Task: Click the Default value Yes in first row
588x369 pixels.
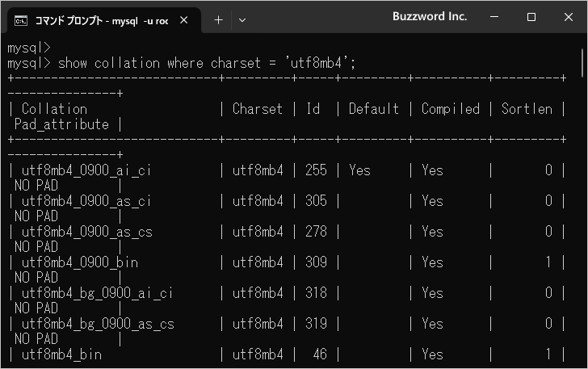Action: [x=359, y=170]
